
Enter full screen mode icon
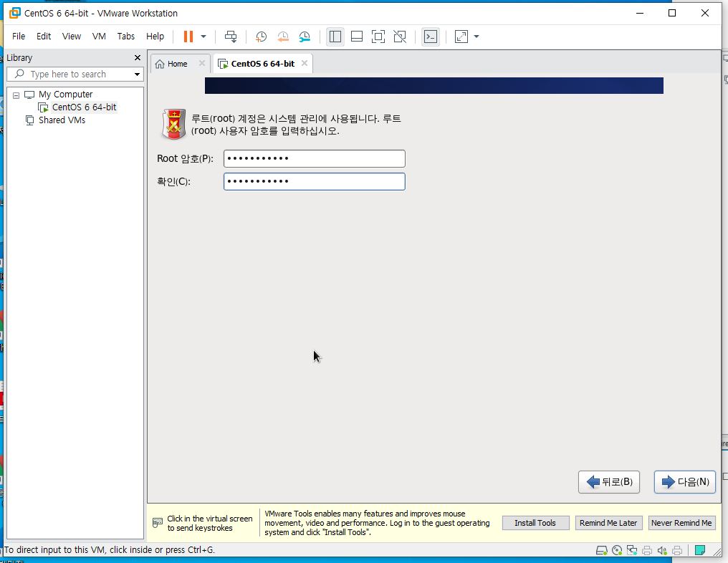378,37
